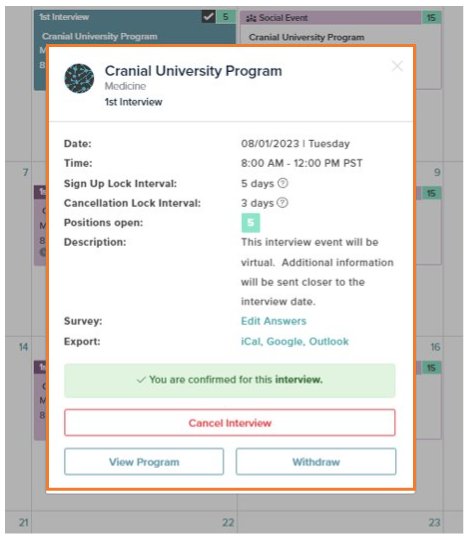Click the Withdraw button
Viewport: 472px width, 540px height.
316,462
